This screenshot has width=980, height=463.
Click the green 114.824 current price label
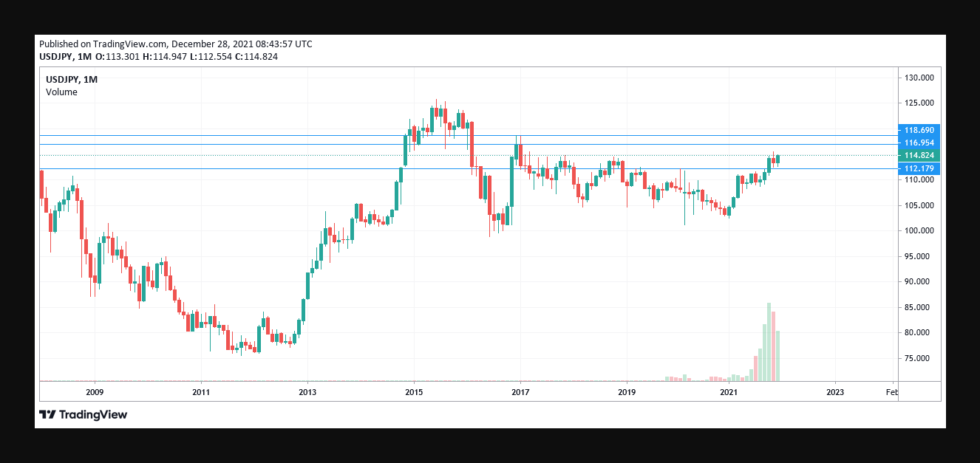(x=919, y=155)
